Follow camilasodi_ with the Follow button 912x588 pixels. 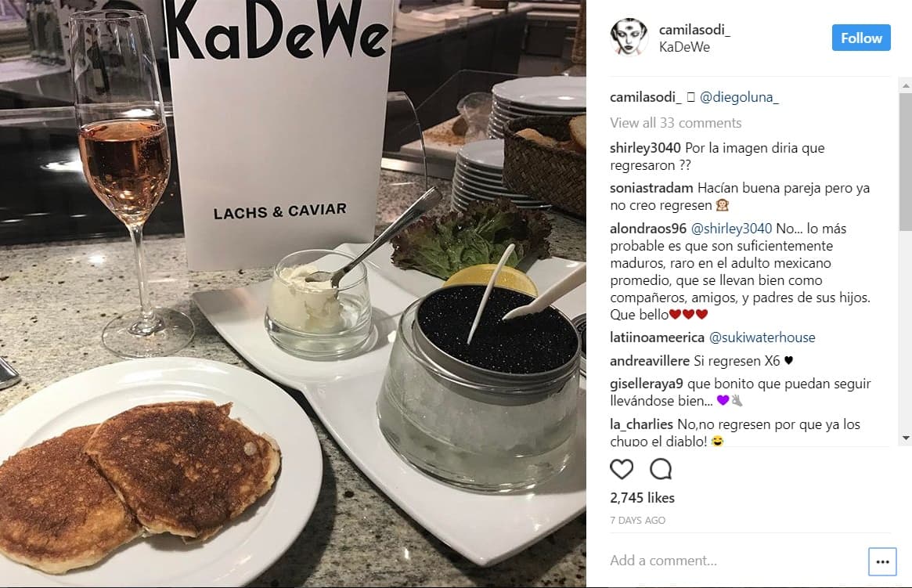pyautogui.click(x=861, y=38)
